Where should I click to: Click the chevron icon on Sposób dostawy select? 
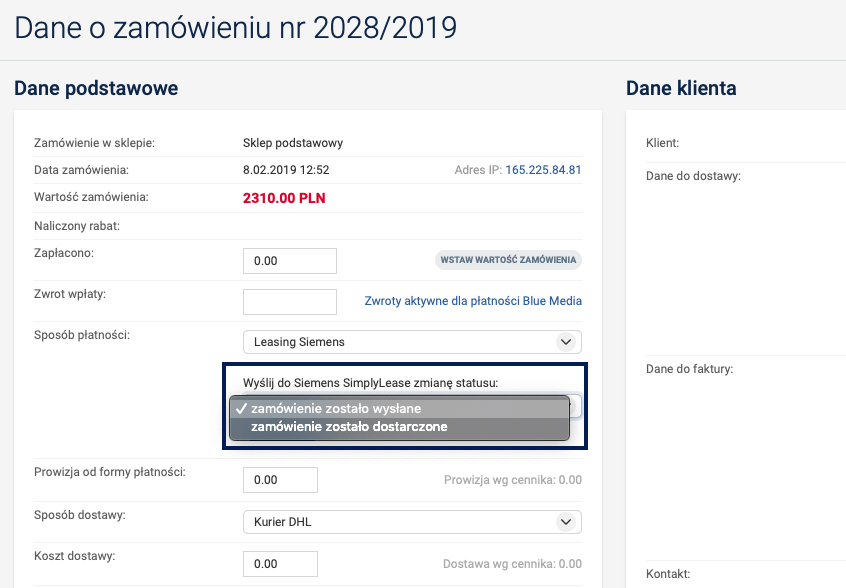click(x=566, y=522)
